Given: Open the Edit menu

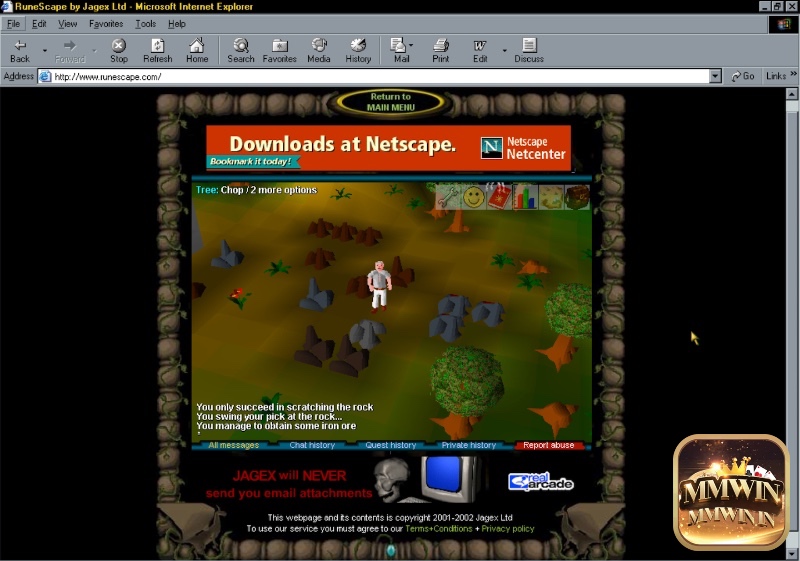Looking at the screenshot, I should pos(39,24).
